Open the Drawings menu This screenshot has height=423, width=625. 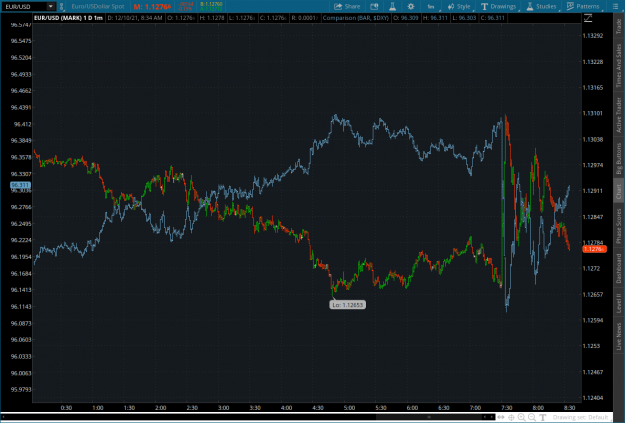[x=499, y=6]
